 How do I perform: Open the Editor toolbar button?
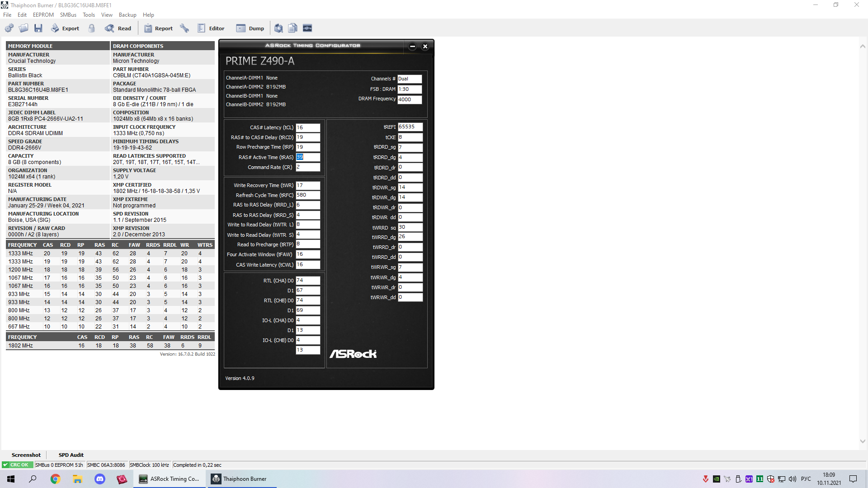[x=211, y=28]
